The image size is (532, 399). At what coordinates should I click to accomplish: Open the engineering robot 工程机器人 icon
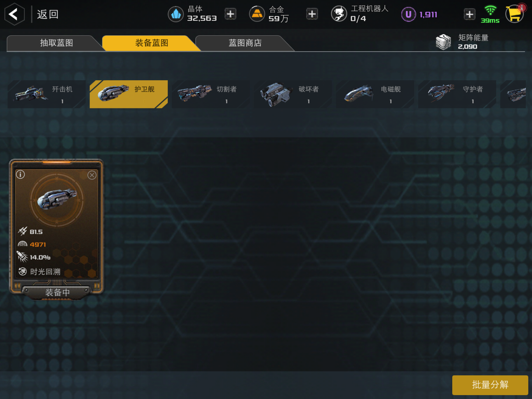(x=339, y=14)
